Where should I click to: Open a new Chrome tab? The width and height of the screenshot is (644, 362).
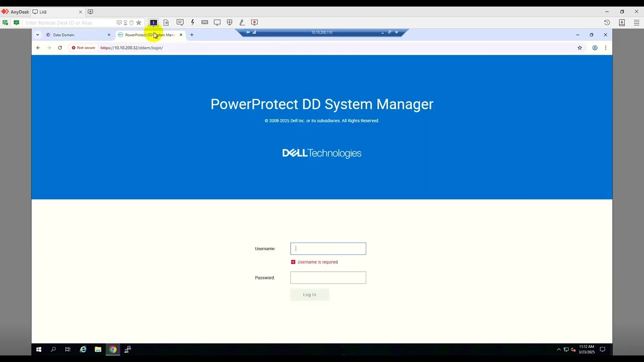pos(192,35)
